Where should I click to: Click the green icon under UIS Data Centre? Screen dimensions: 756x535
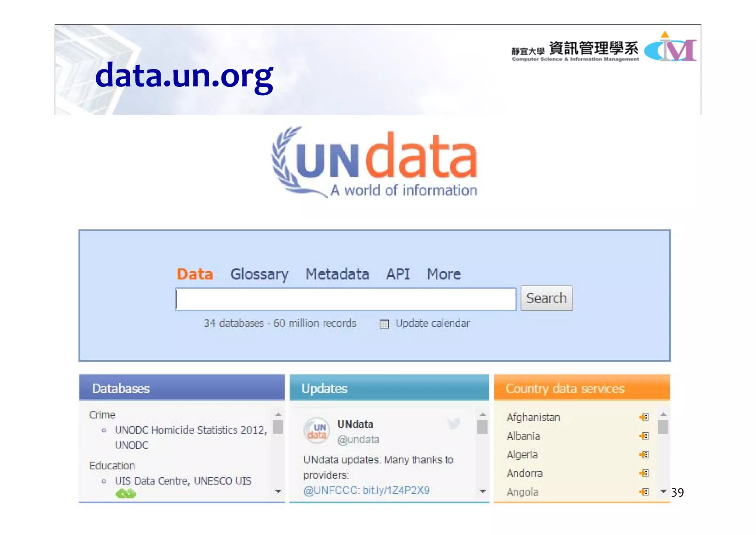point(126,494)
